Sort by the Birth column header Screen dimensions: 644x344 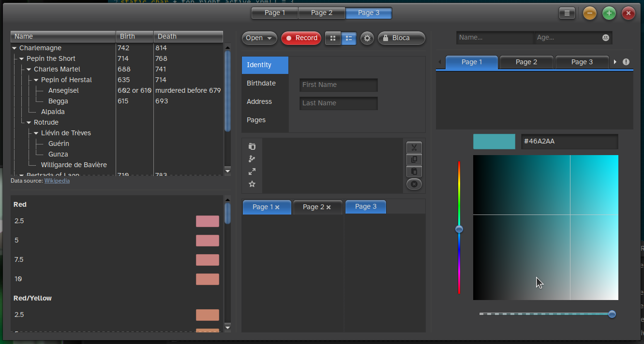[x=135, y=37]
